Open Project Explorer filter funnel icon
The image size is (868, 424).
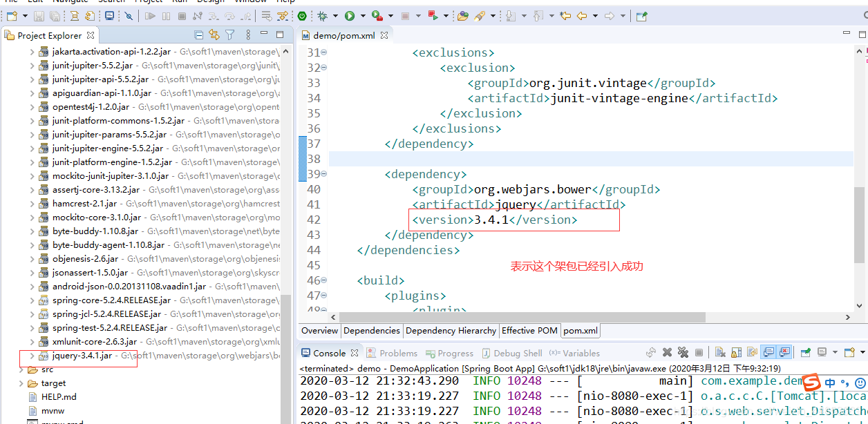[230, 35]
